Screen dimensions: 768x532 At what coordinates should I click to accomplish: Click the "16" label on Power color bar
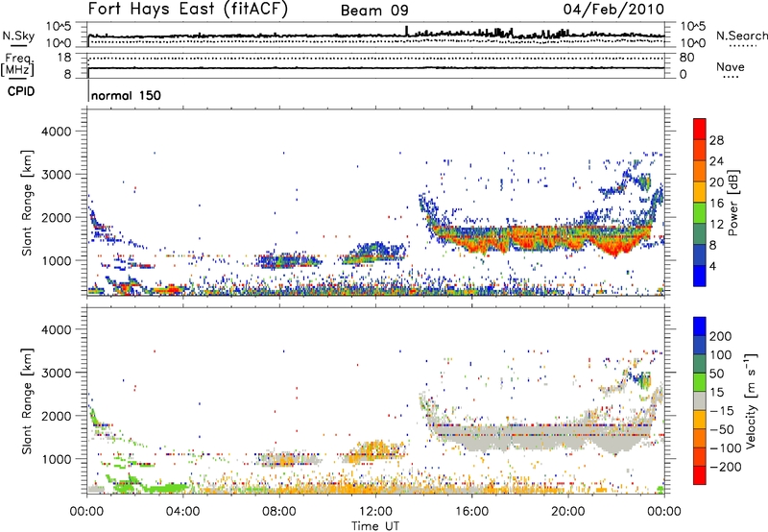[716, 204]
